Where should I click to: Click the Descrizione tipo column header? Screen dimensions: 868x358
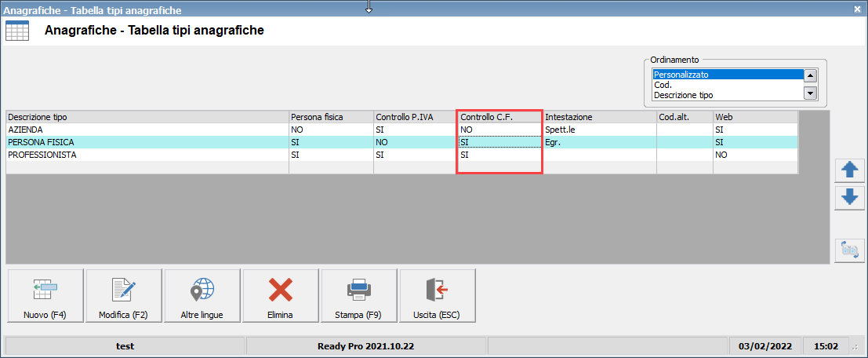click(x=147, y=117)
